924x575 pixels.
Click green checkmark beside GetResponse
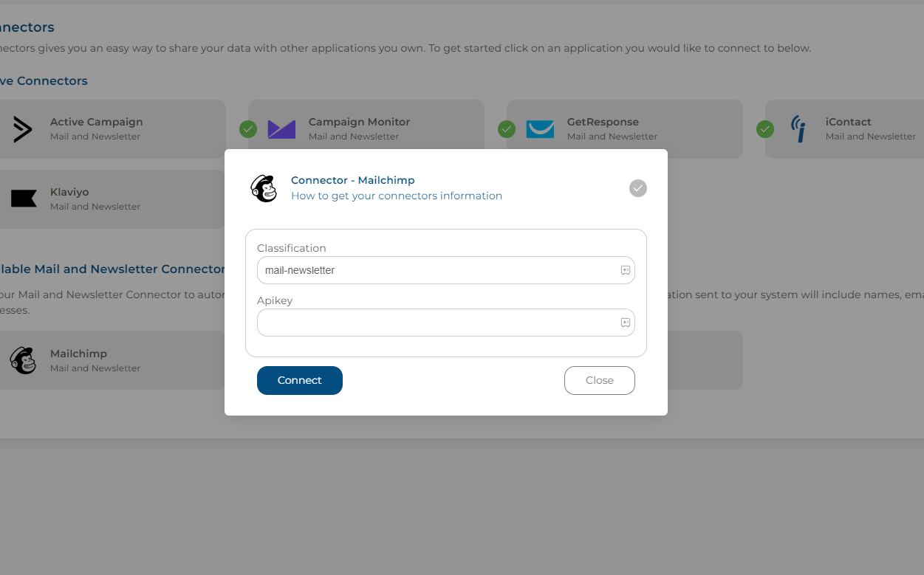pos(507,129)
